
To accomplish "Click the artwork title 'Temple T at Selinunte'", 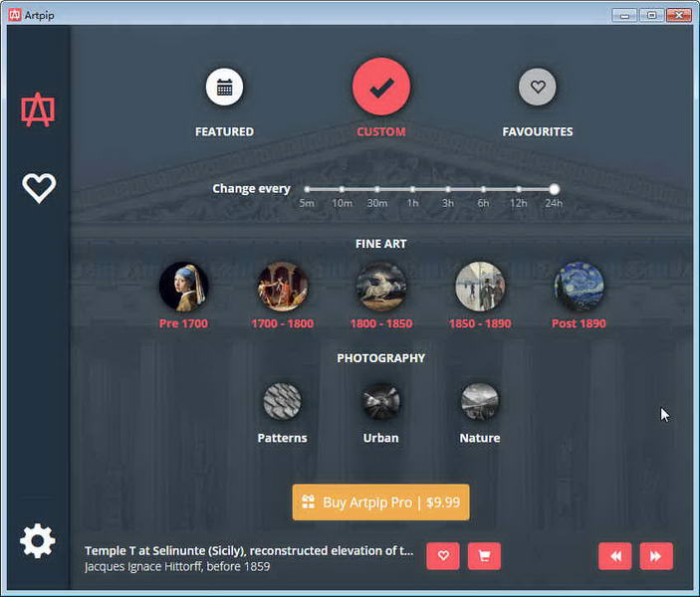I will click(249, 551).
